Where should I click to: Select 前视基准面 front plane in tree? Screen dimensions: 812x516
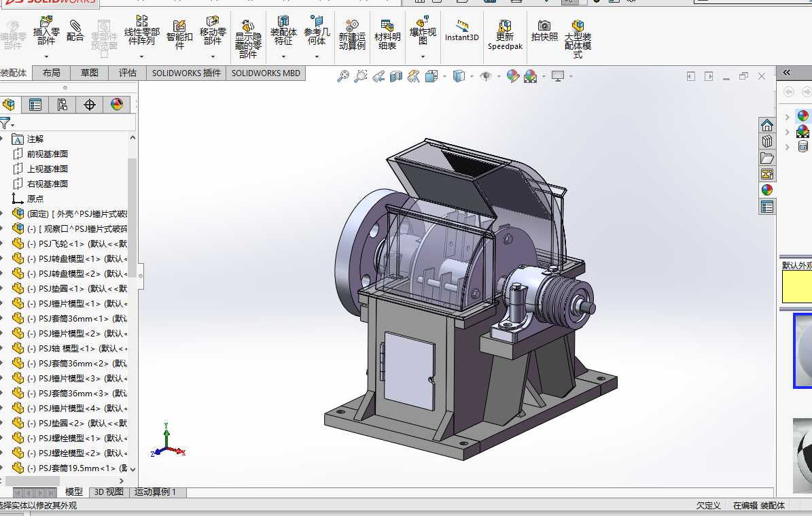coord(47,154)
